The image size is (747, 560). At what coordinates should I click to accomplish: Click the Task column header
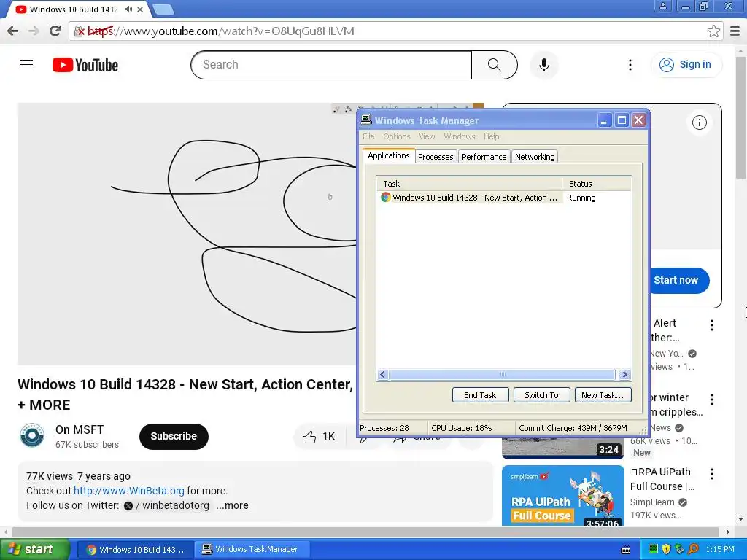(x=469, y=184)
